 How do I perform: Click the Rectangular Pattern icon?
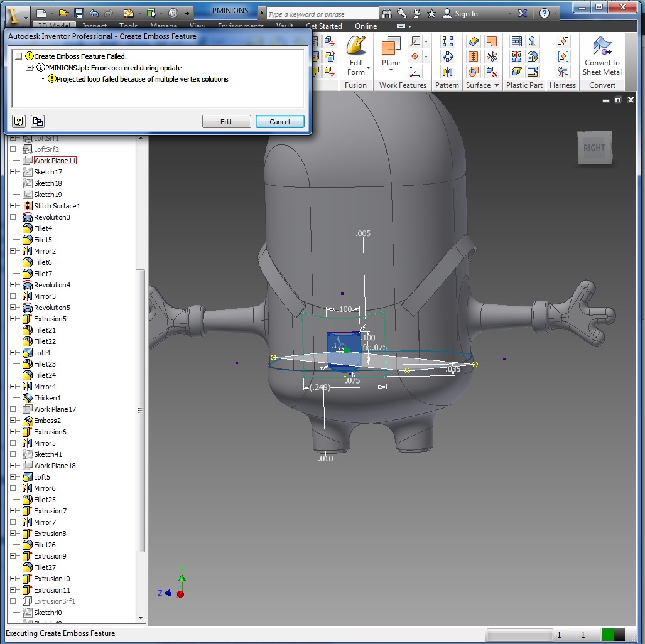tap(447, 41)
